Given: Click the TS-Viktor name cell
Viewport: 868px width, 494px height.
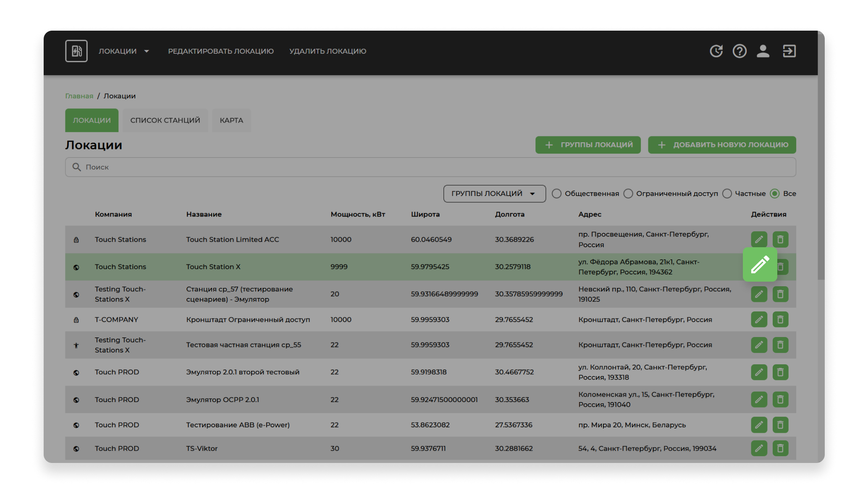Looking at the screenshot, I should (x=202, y=448).
